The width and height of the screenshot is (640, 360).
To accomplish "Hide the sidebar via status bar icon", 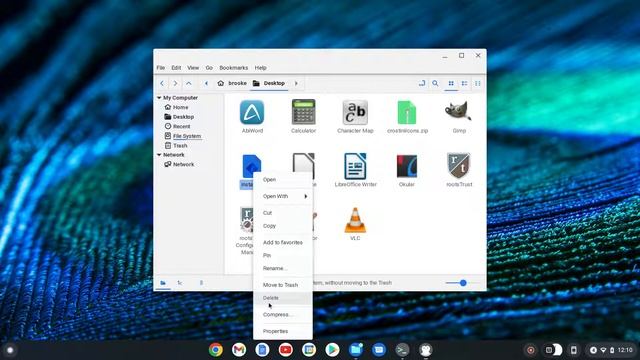I will pos(201,283).
